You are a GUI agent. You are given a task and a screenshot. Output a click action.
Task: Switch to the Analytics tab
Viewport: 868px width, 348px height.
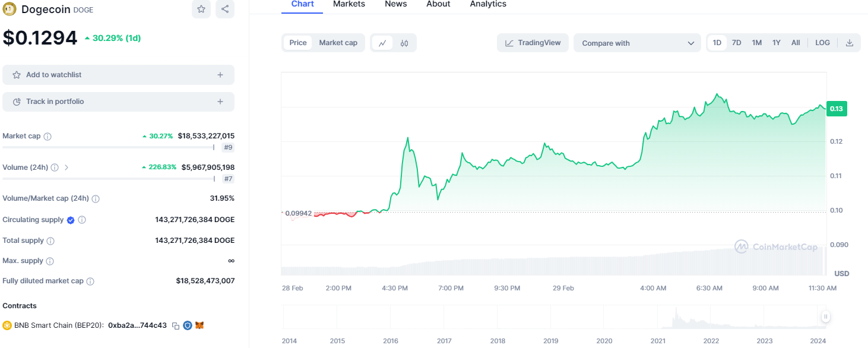tap(488, 4)
